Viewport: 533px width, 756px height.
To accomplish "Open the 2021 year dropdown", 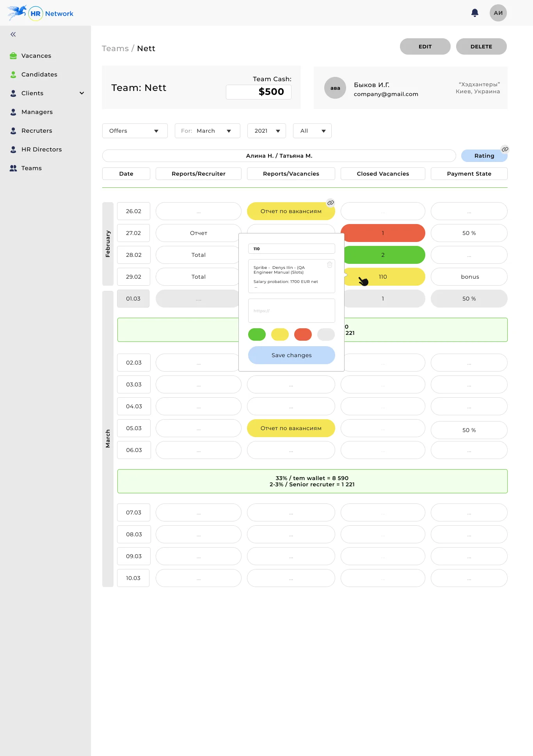I will [267, 131].
